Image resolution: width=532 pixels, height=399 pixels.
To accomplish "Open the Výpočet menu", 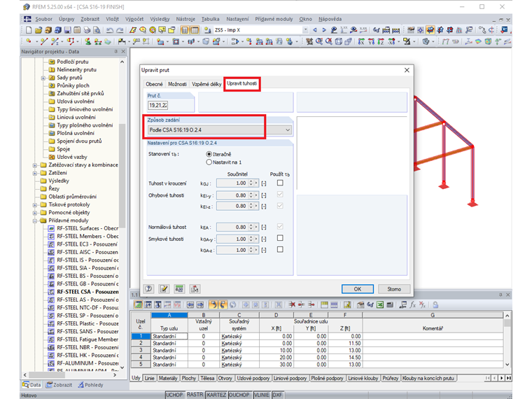I will tap(134, 19).
